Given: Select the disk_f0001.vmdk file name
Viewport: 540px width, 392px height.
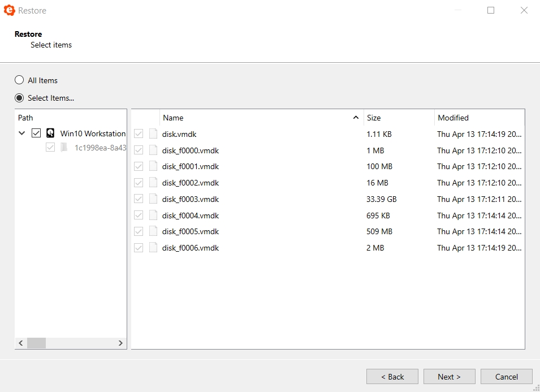Looking at the screenshot, I should point(191,166).
